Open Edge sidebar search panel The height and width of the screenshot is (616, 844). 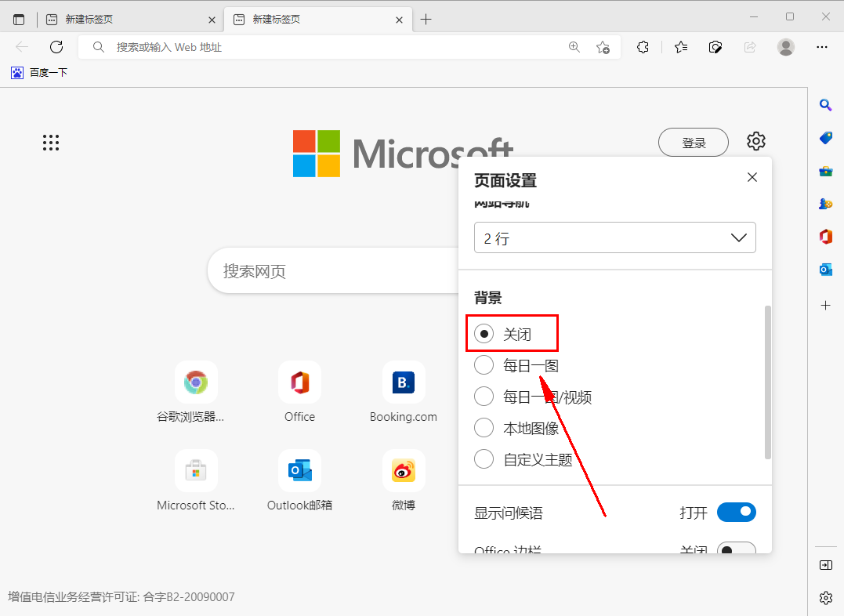click(825, 104)
